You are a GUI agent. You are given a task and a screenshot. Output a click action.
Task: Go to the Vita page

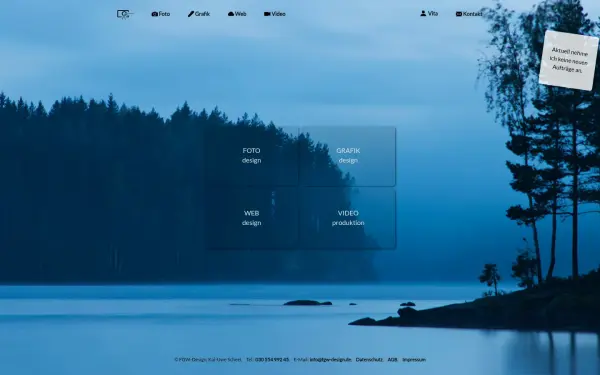[429, 13]
